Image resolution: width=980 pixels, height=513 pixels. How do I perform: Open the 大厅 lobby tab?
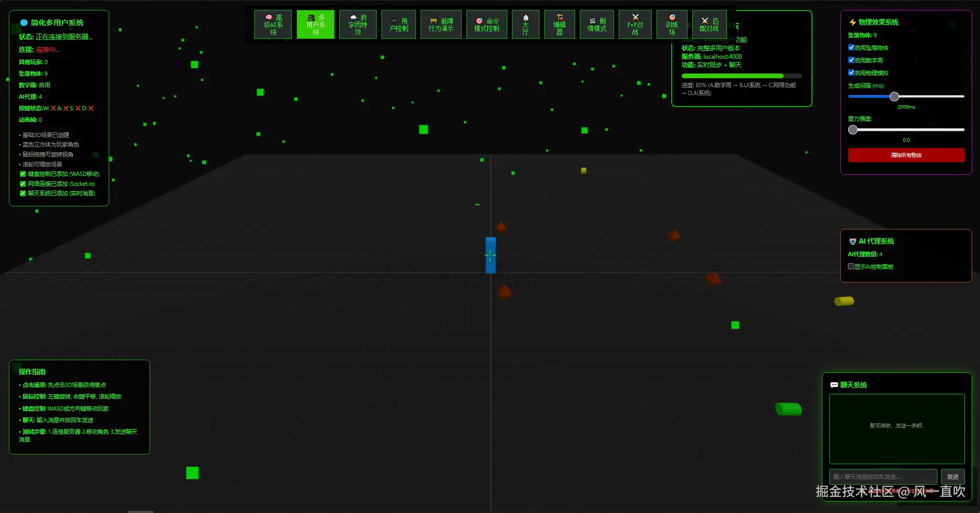pos(526,25)
